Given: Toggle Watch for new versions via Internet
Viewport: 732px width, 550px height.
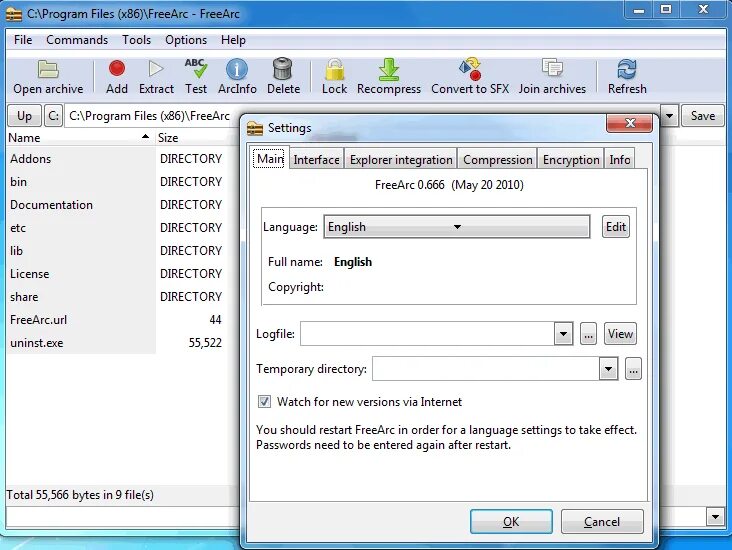Looking at the screenshot, I should pyautogui.click(x=264, y=402).
